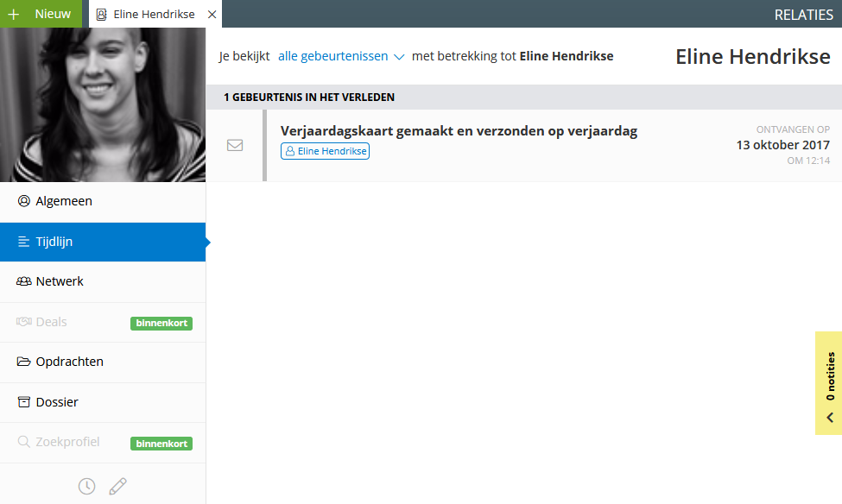
Task: Click the envelope icon of the timeline event
Action: 235,146
